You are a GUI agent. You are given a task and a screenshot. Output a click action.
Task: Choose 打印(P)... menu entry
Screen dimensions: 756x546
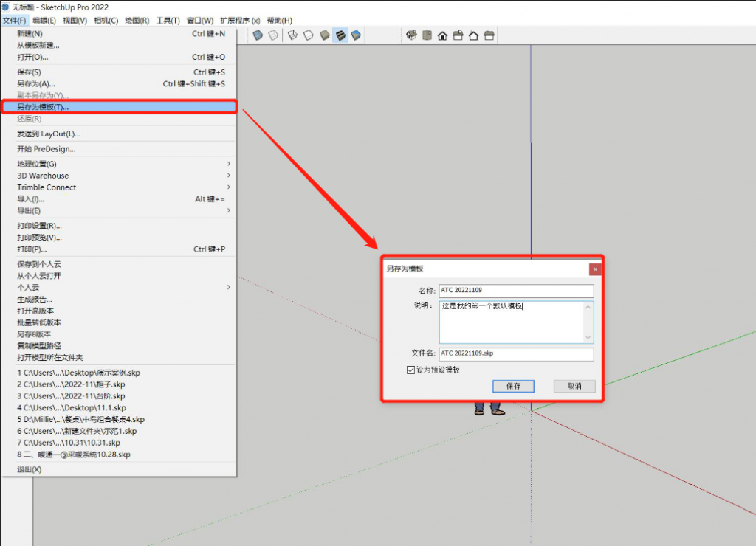point(120,249)
